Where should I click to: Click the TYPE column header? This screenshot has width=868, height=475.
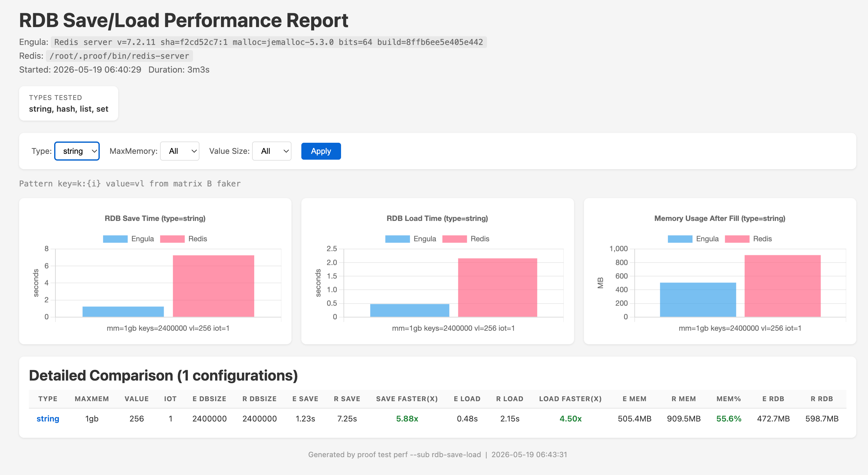(x=48, y=399)
